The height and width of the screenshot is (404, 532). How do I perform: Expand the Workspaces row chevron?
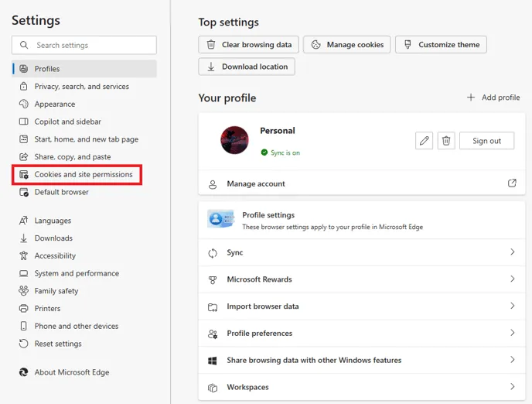[513, 386]
